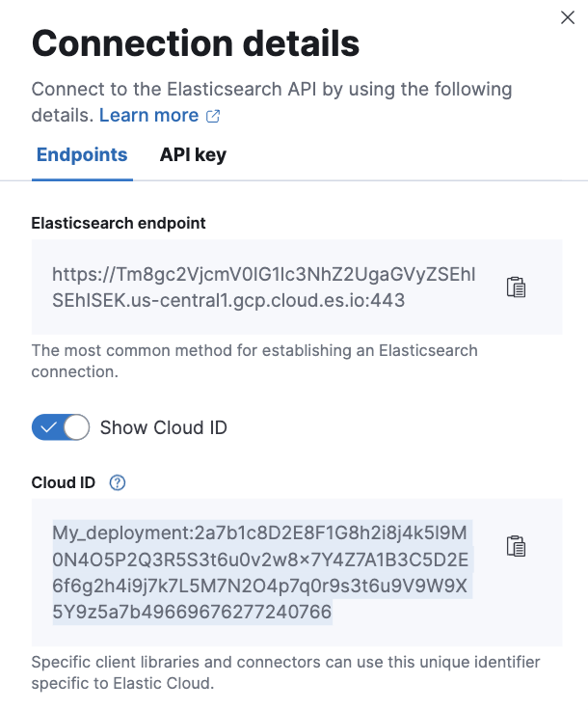This screenshot has height=710, width=588.
Task: Switch to the API key tab
Action: pos(193,155)
